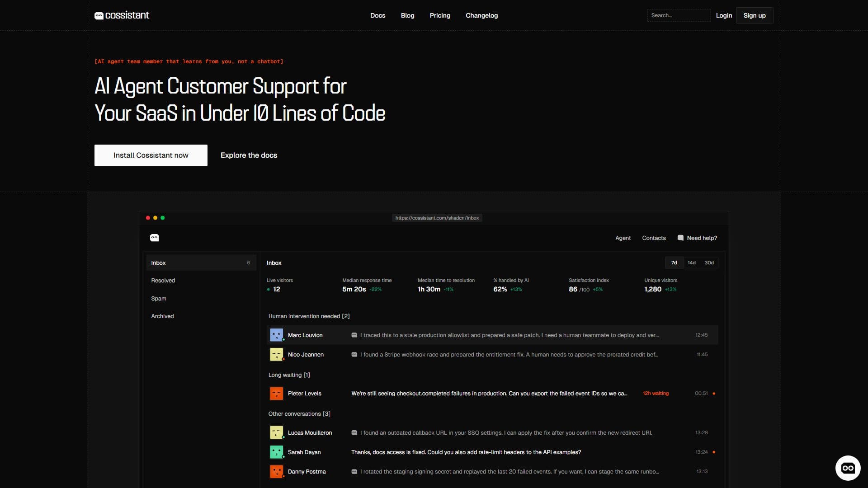Viewport: 868px width, 488px height.
Task: Click the Live visitors 12 value
Action: pos(276,289)
